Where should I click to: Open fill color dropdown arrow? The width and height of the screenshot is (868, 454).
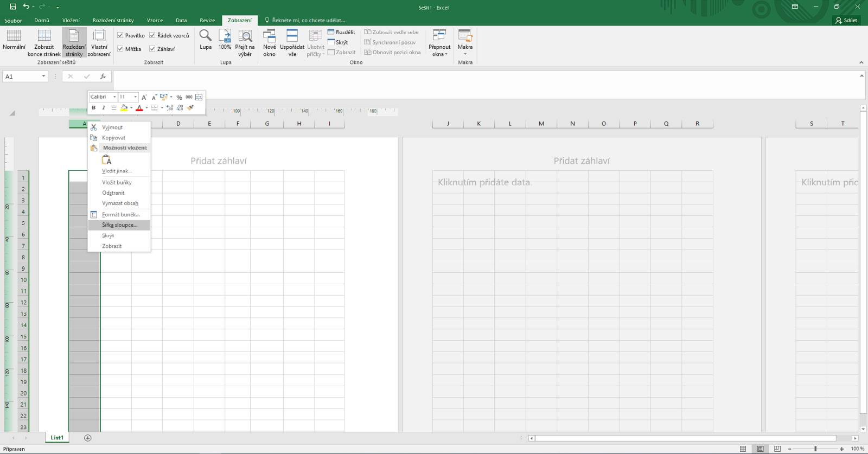pos(131,108)
